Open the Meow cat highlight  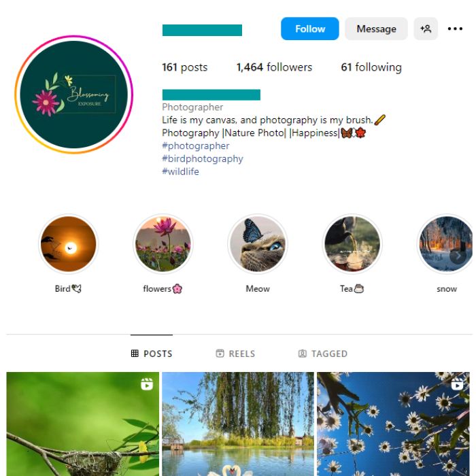258,244
